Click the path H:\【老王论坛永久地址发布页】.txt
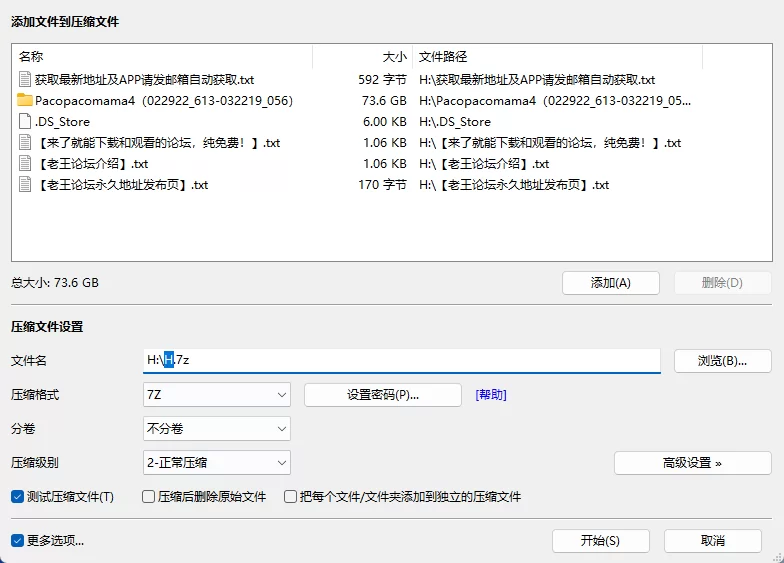 514,185
